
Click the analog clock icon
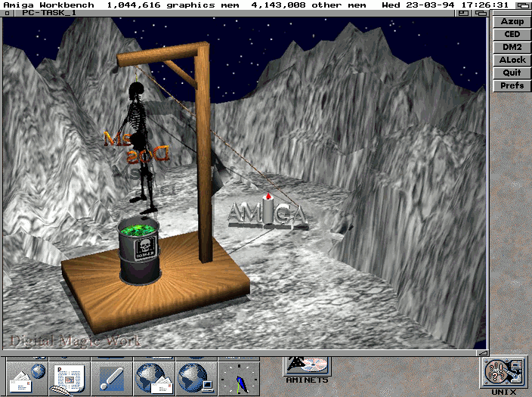coord(239,378)
